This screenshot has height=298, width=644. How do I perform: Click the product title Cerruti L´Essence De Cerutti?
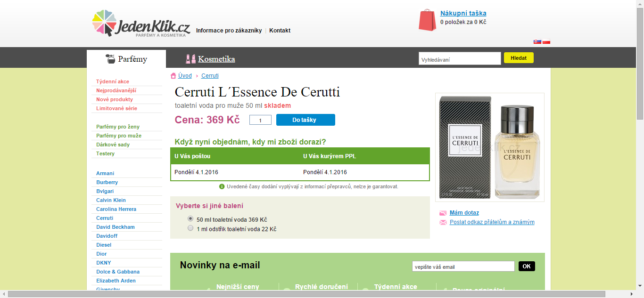click(257, 92)
